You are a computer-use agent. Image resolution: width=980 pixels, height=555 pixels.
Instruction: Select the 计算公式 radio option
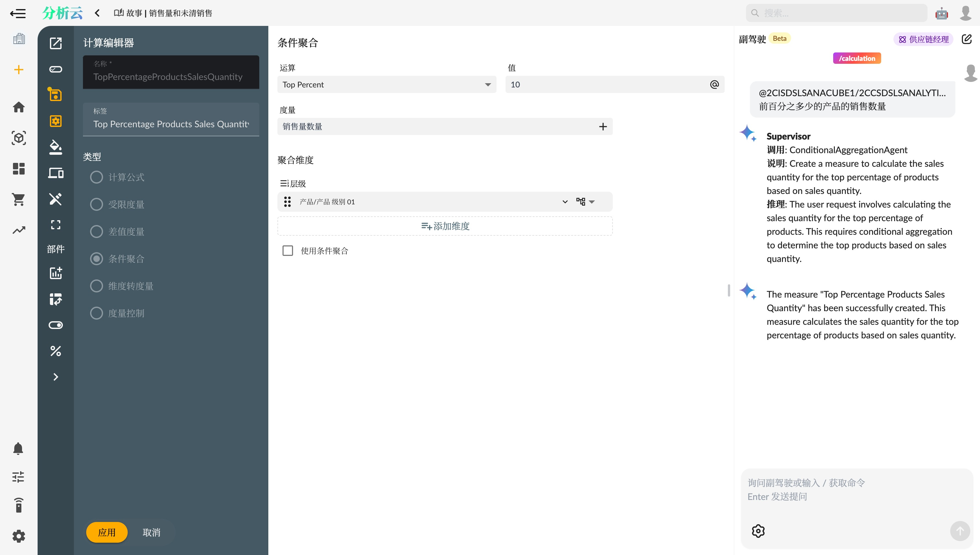coord(97,177)
